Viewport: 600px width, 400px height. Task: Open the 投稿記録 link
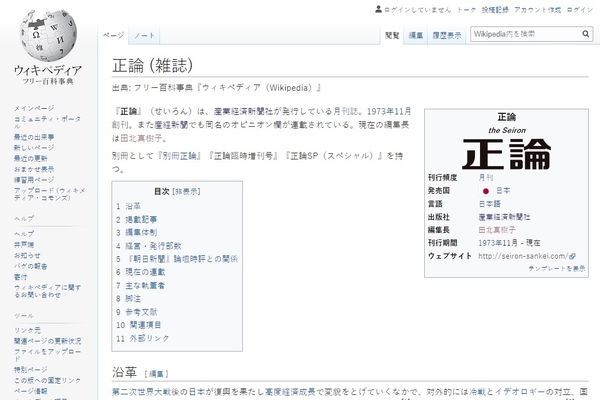click(495, 10)
